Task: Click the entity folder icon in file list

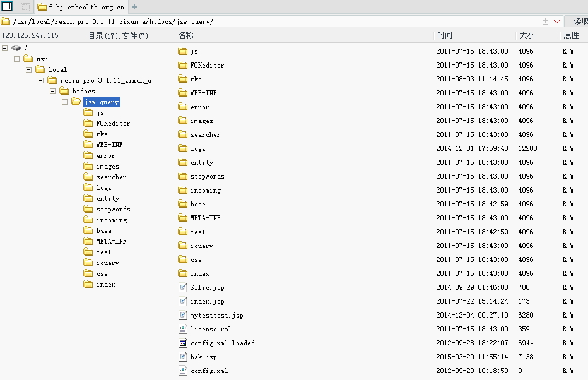Action: [183, 162]
